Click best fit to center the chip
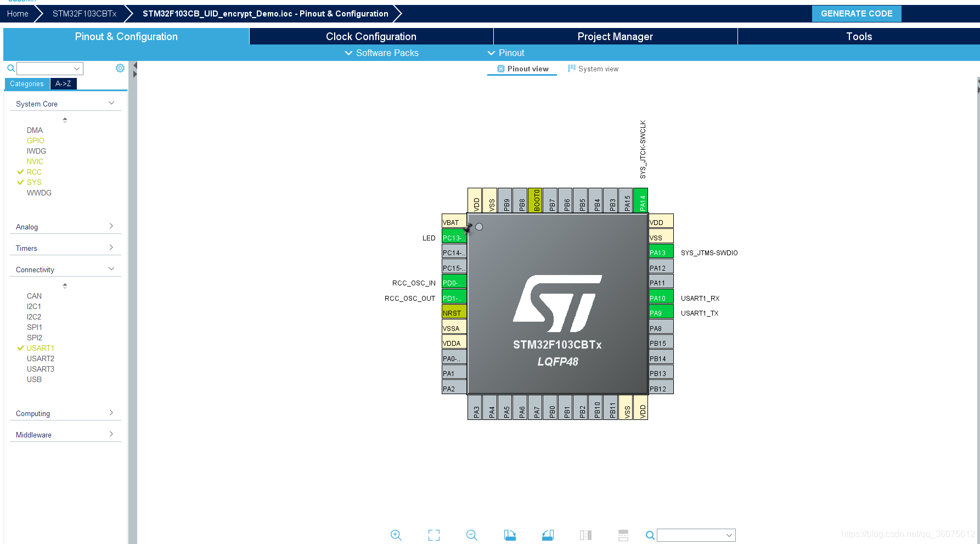The width and height of the screenshot is (980, 544). [433, 535]
